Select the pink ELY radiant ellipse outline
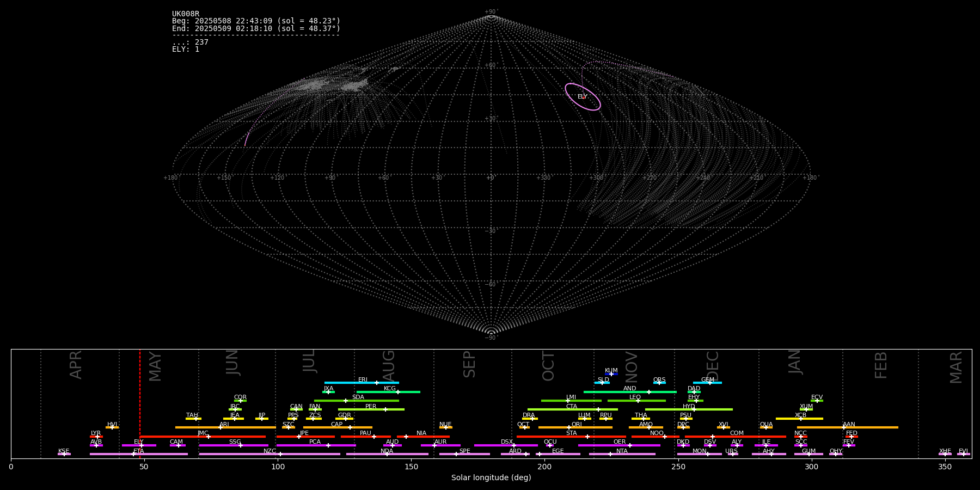Screen dimensions: 980x490 click(583, 97)
